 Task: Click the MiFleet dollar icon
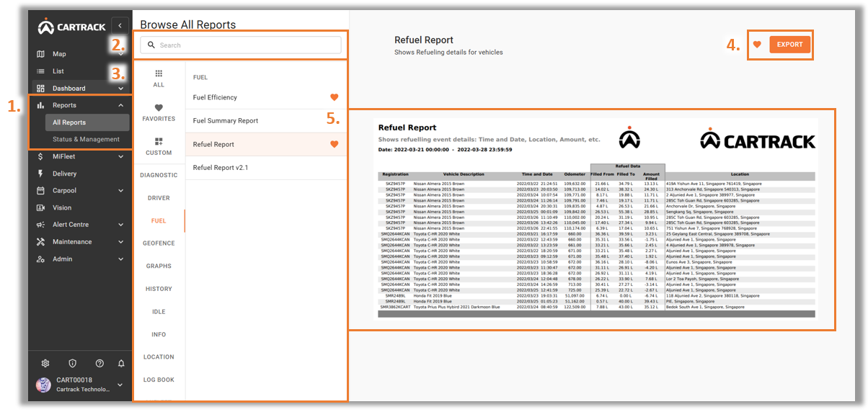(x=41, y=156)
